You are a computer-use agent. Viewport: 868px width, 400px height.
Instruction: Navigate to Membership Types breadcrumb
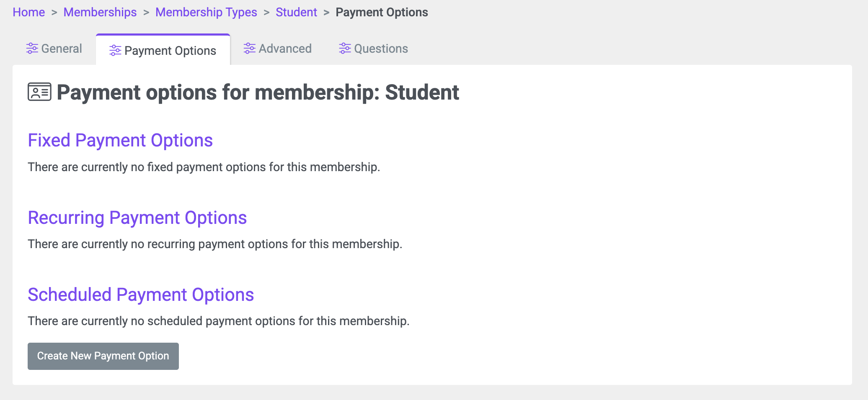point(206,12)
